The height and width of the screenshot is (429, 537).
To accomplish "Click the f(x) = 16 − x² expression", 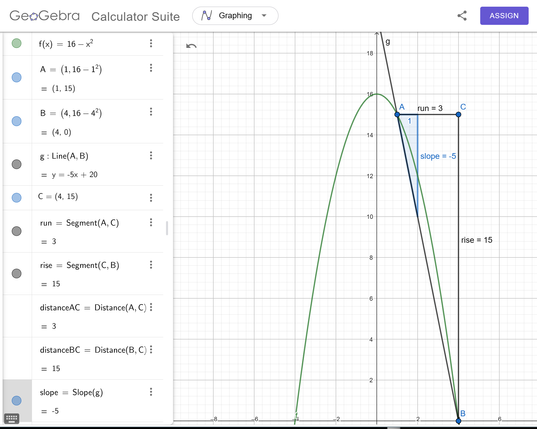I will (x=66, y=44).
